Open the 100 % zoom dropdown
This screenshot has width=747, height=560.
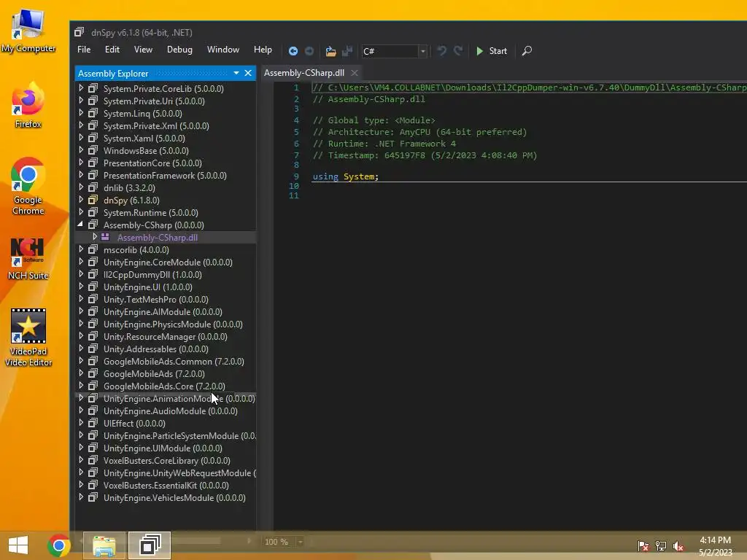click(300, 542)
